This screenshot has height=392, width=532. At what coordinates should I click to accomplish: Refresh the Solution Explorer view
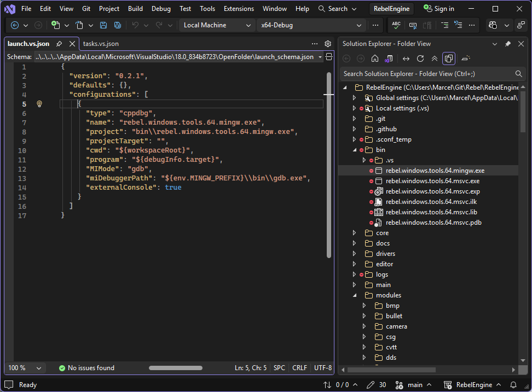coord(420,58)
